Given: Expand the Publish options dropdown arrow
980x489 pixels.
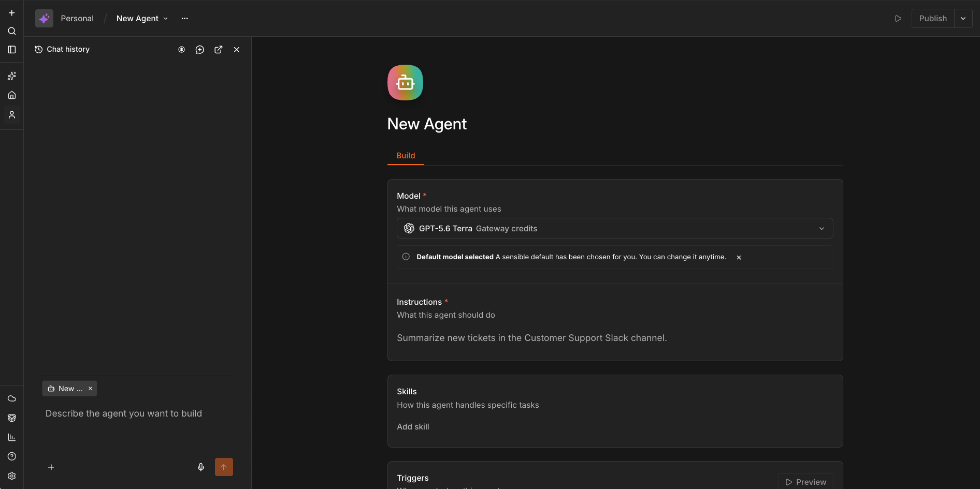Looking at the screenshot, I should coord(963,18).
